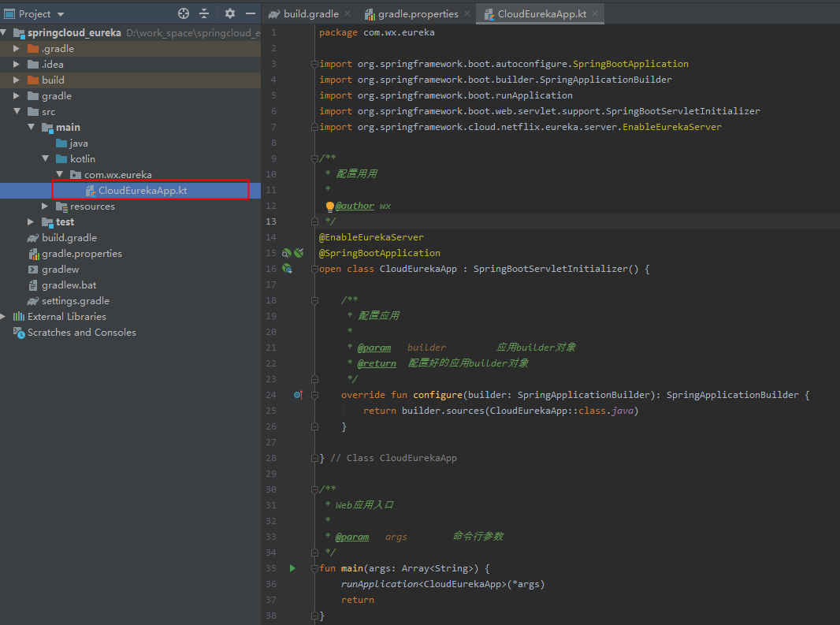Click the @EnableEurekaServer annotation
840x625 pixels.
(371, 237)
